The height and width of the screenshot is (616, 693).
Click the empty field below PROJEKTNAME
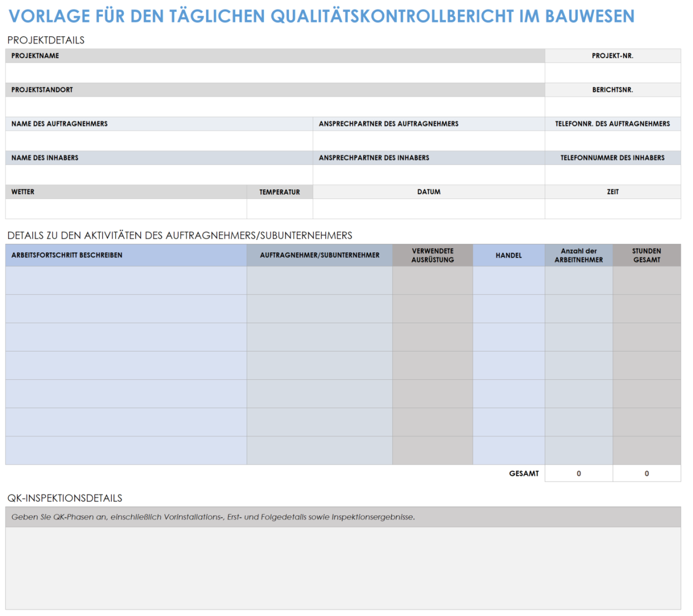click(275, 73)
